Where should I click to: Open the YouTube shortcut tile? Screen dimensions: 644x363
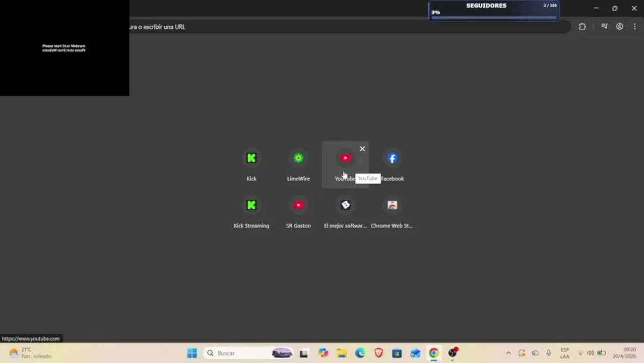(x=345, y=165)
